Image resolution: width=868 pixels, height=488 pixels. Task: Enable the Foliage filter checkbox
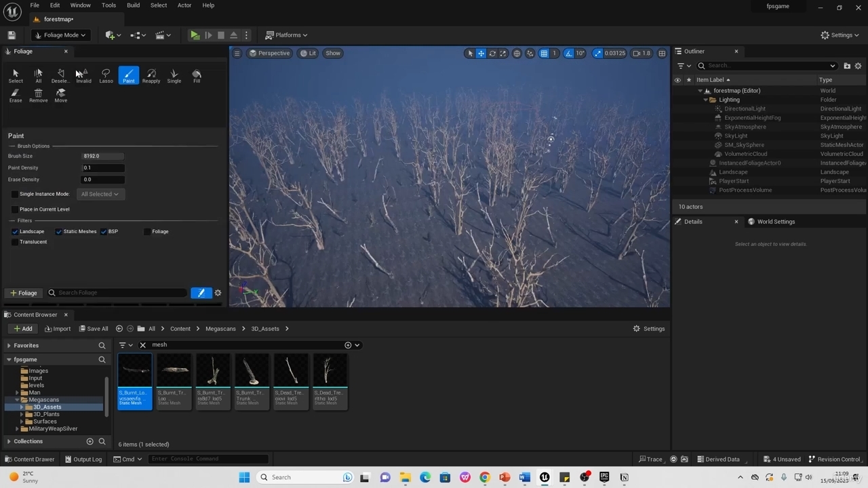pyautogui.click(x=147, y=232)
